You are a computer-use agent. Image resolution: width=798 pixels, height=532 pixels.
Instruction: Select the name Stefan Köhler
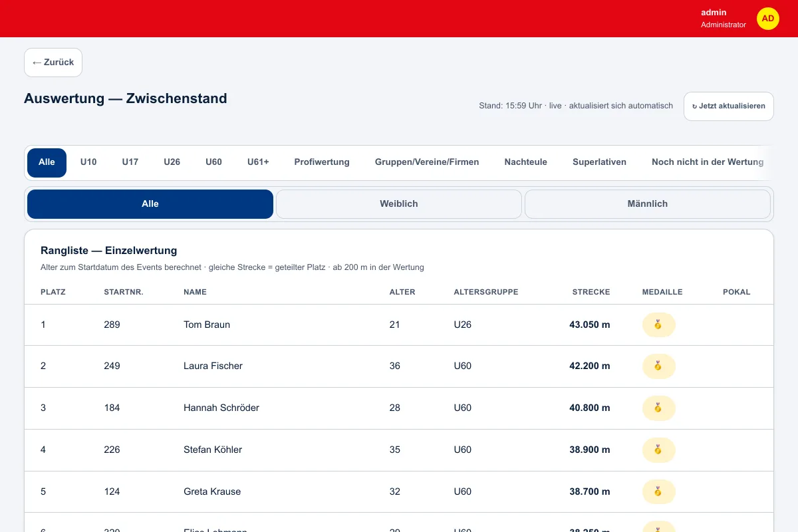click(x=213, y=450)
